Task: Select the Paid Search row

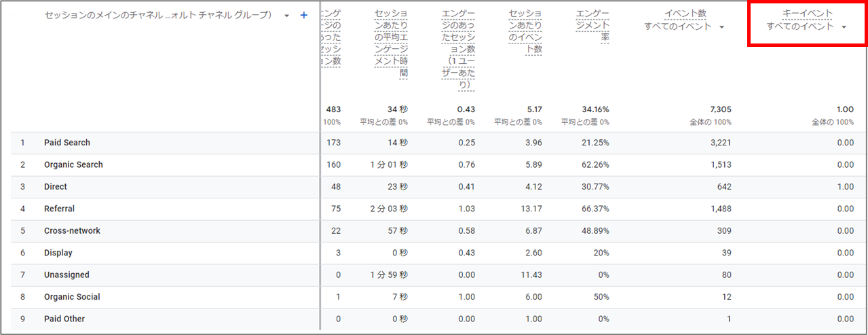Action: point(67,143)
